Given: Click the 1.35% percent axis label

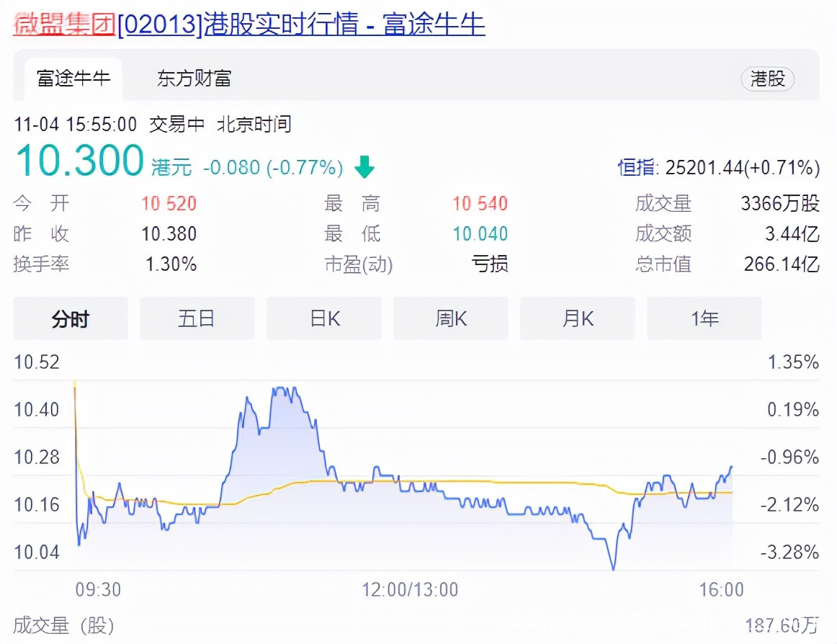Looking at the screenshot, I should pos(792,362).
